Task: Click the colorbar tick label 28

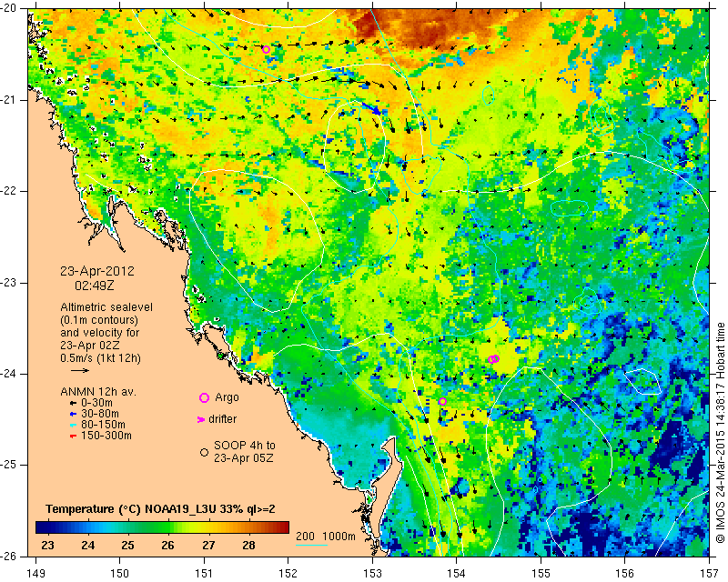Action: point(248,545)
